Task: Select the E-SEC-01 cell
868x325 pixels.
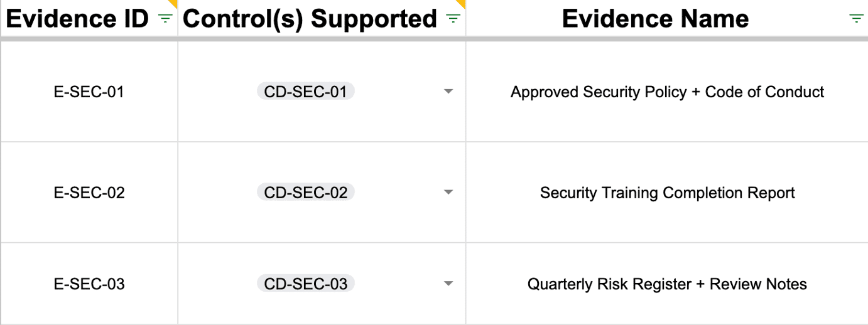Action: click(x=89, y=92)
